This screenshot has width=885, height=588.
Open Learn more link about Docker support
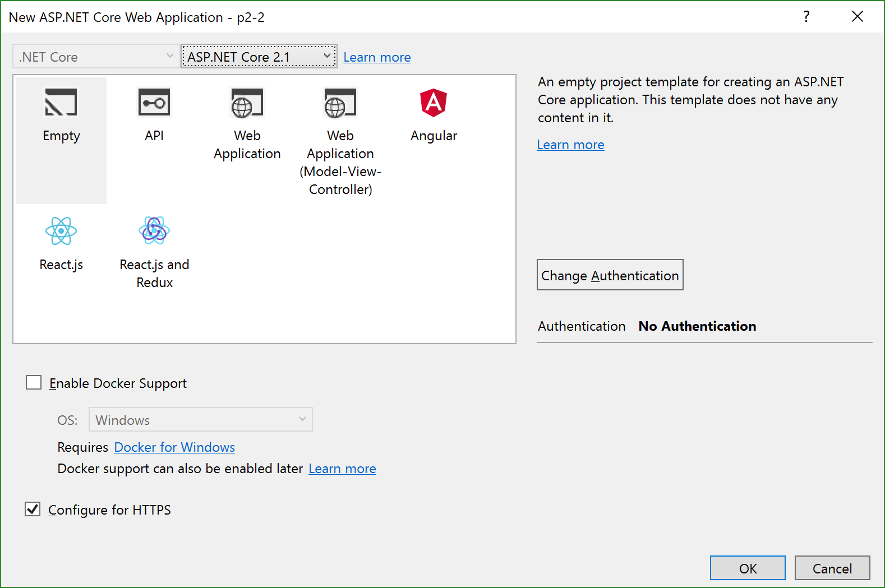click(342, 469)
